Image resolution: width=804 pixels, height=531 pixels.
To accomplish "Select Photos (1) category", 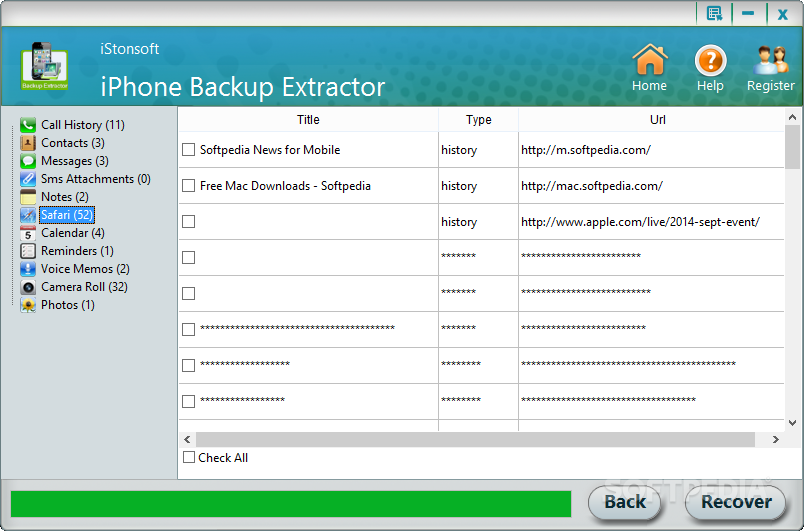I will pos(68,305).
